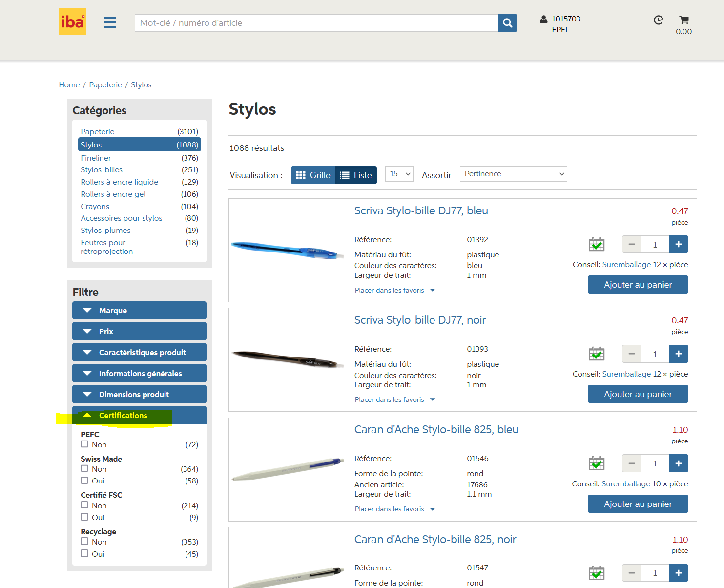Image resolution: width=724 pixels, height=588 pixels.
Task: Open the results-per-page dropdown showing 15
Action: pos(399,174)
